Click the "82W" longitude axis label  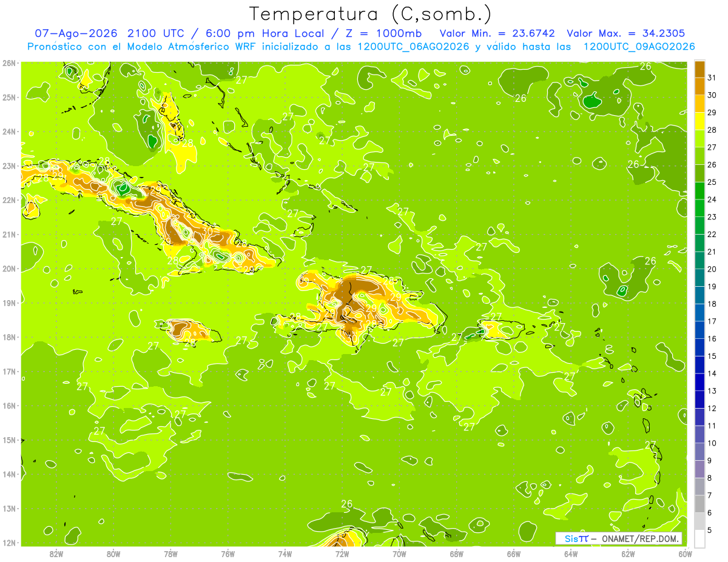pos(56,554)
